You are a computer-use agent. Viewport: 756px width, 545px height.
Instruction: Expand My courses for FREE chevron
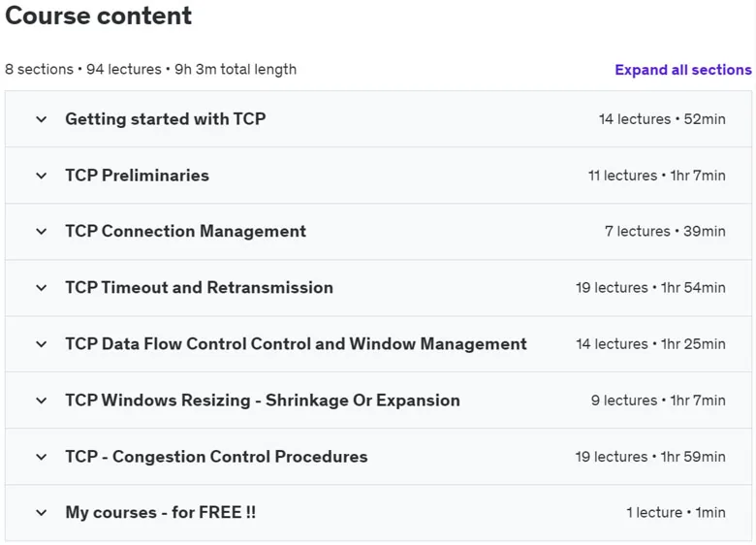(x=42, y=513)
